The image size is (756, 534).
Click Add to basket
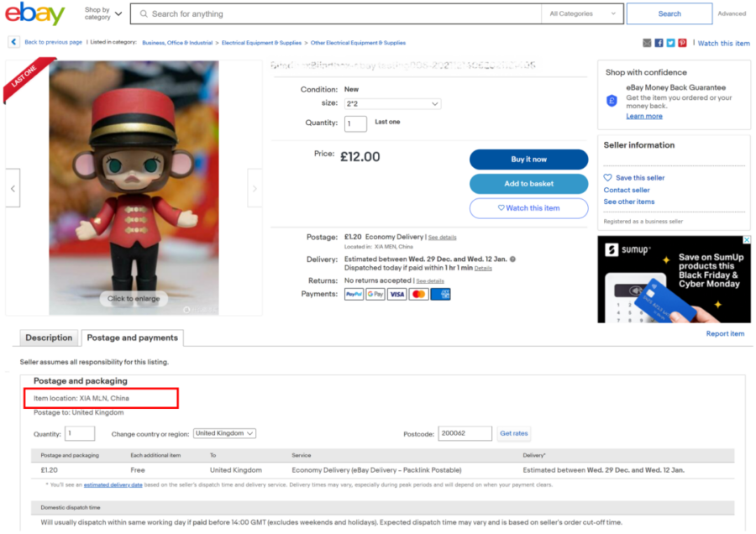(528, 184)
